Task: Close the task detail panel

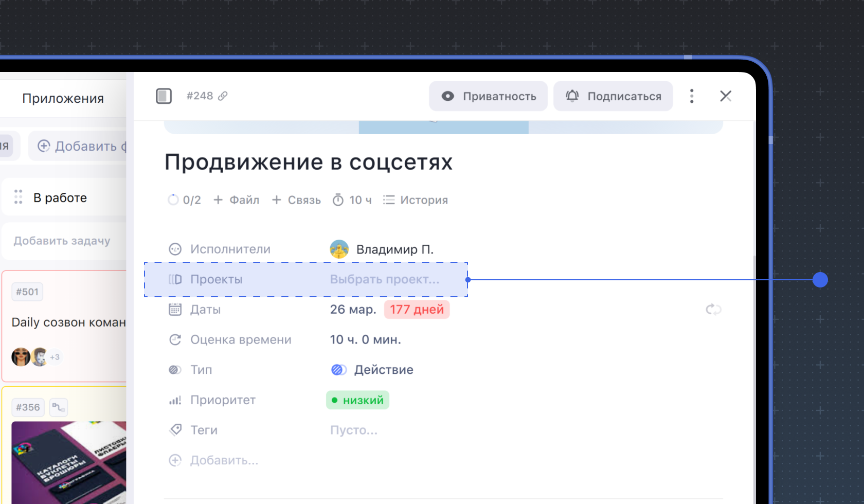Action: pyautogui.click(x=725, y=96)
